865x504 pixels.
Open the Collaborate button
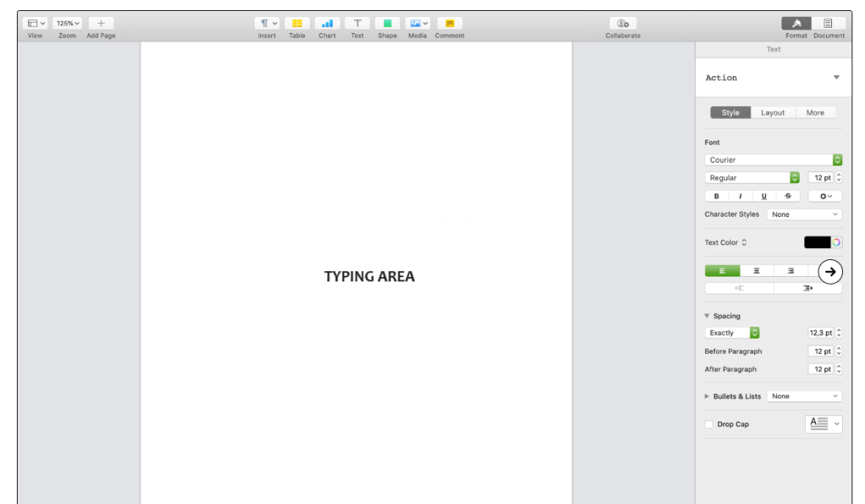click(x=623, y=24)
